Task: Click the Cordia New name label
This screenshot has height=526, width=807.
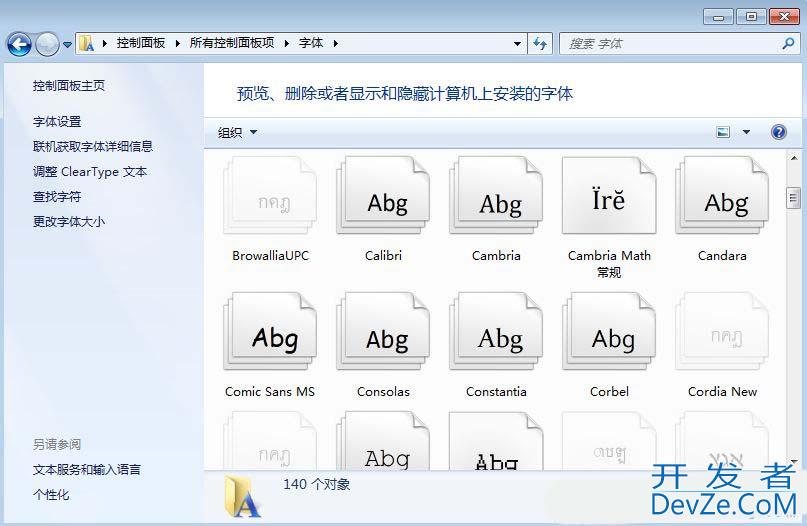Action: [723, 392]
